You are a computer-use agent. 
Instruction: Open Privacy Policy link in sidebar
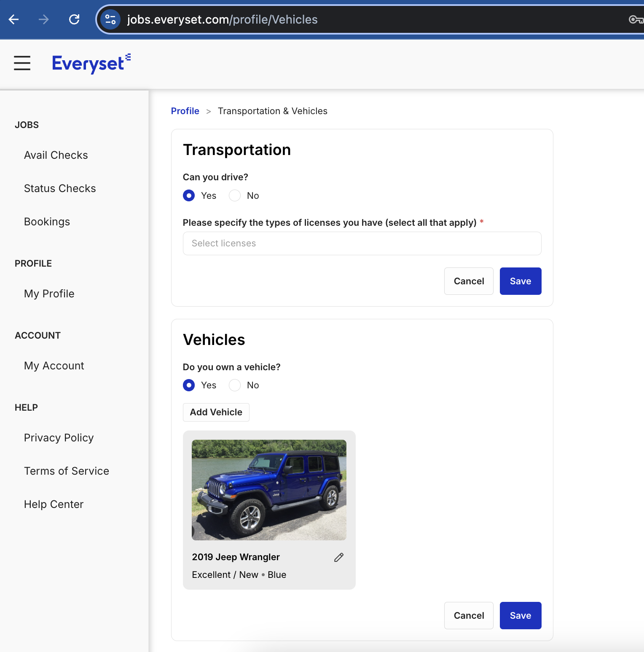(x=59, y=438)
